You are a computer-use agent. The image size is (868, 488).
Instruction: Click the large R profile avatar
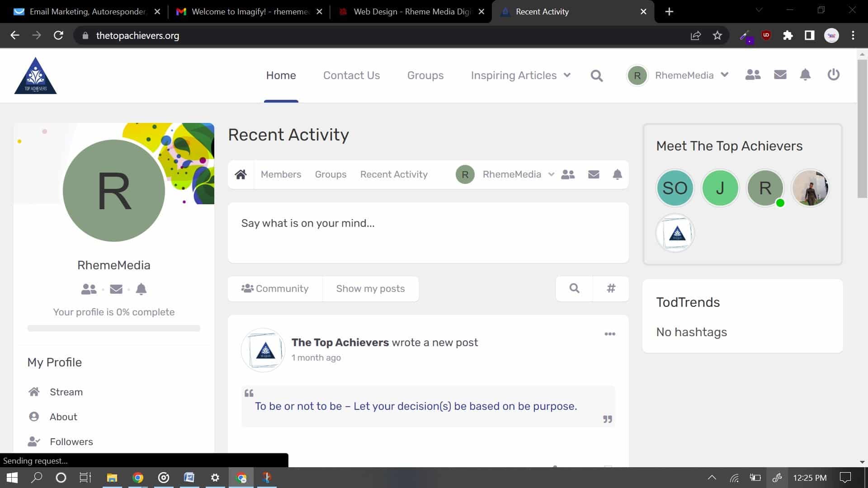(114, 191)
